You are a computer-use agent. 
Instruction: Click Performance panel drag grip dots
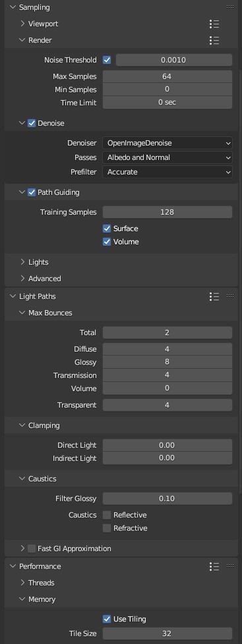[230, 566]
